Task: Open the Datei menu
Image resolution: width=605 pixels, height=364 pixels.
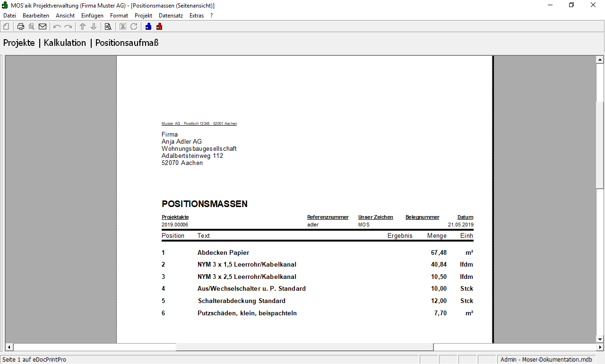Action: [x=9, y=16]
